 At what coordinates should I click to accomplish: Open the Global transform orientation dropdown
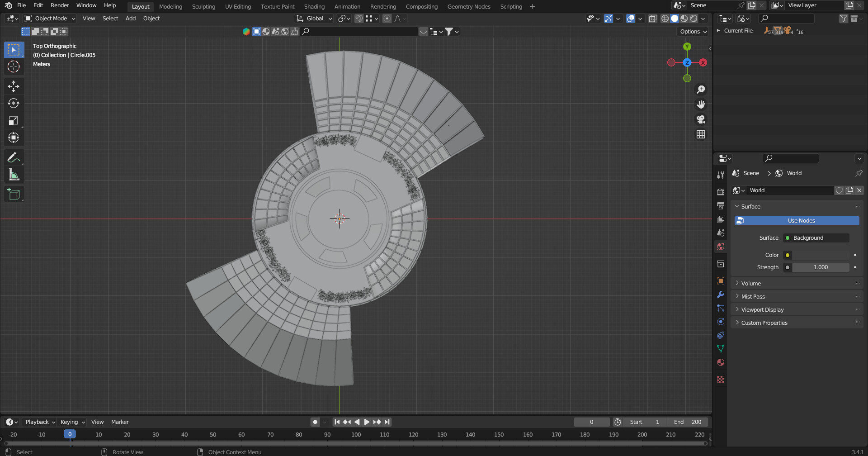pyautogui.click(x=315, y=19)
